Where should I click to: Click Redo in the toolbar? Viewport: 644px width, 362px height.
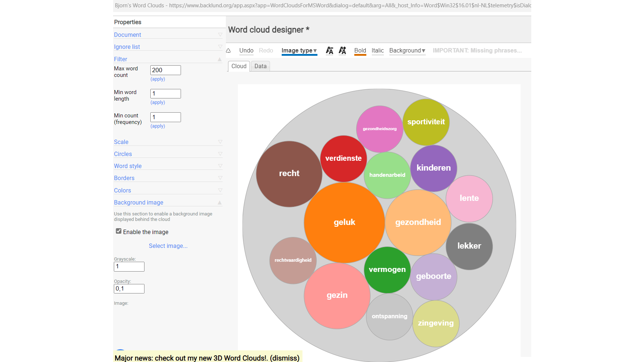[266, 51]
